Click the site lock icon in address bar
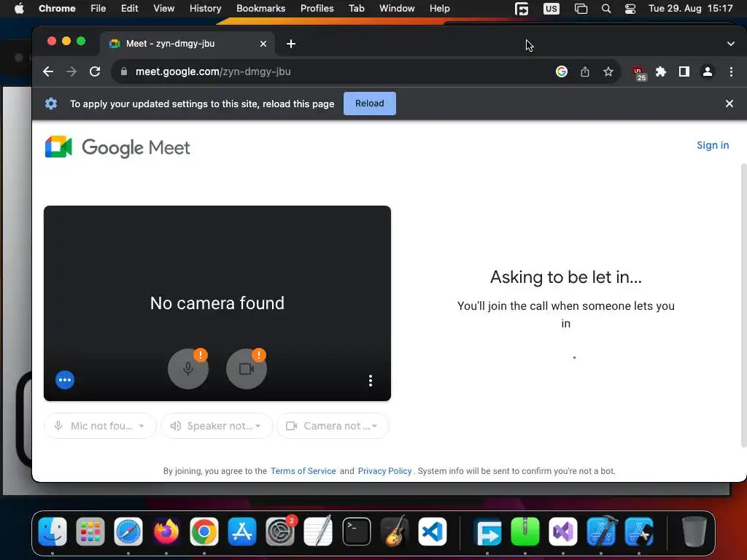The image size is (747, 560). (124, 71)
